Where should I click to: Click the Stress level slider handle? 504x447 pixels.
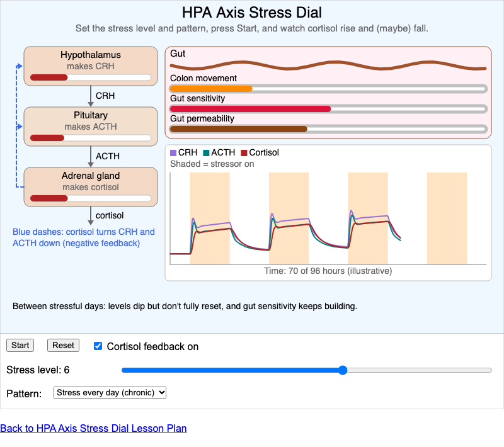click(343, 370)
